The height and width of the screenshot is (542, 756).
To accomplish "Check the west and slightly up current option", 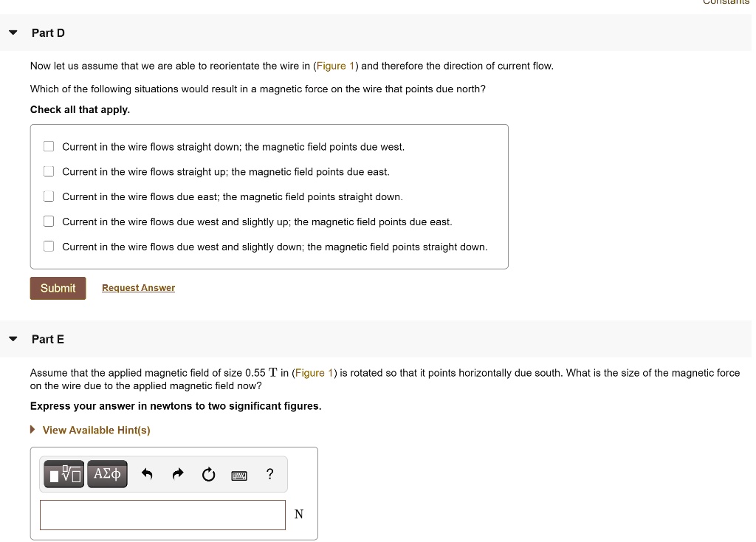I will 48,221.
